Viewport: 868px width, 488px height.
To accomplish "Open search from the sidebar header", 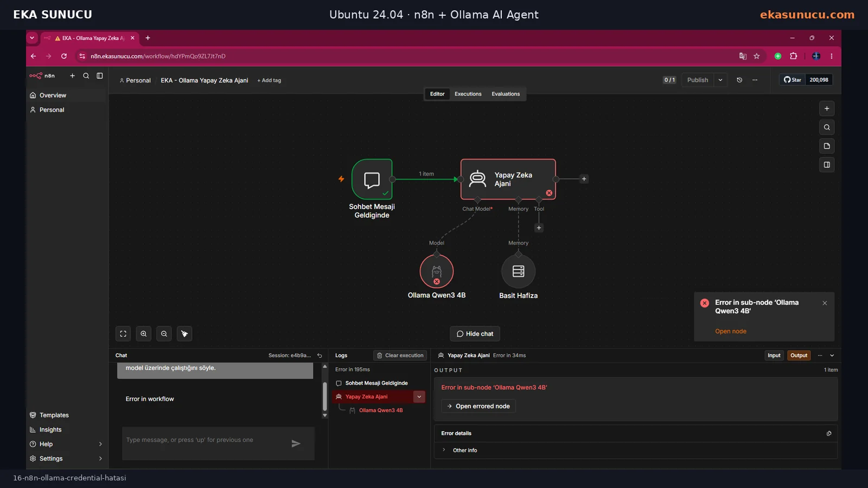I will [86, 76].
